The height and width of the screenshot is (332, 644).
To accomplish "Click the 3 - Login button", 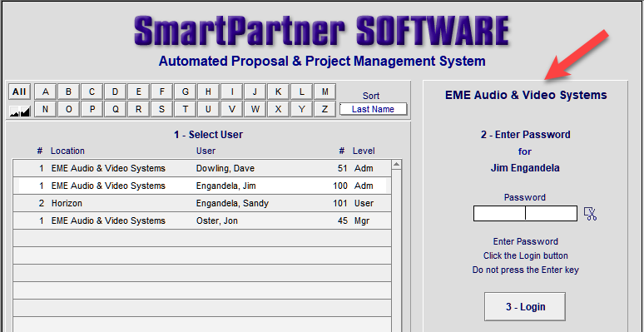I will point(525,306).
